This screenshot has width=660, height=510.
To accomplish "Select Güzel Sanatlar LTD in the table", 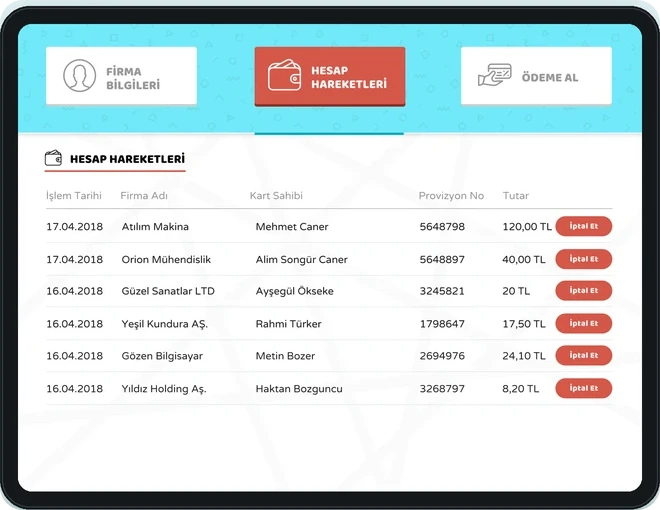I will [168, 291].
